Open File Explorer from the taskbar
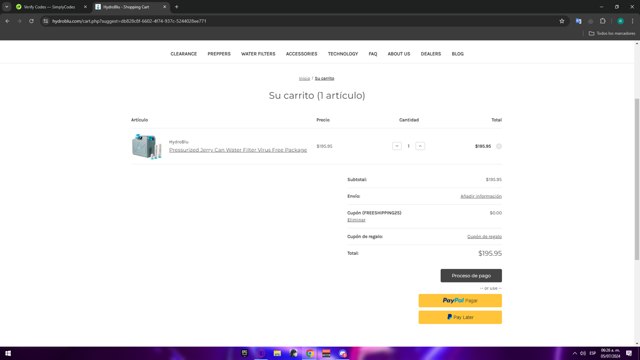Image resolution: width=640 pixels, height=360 pixels. 277,353
